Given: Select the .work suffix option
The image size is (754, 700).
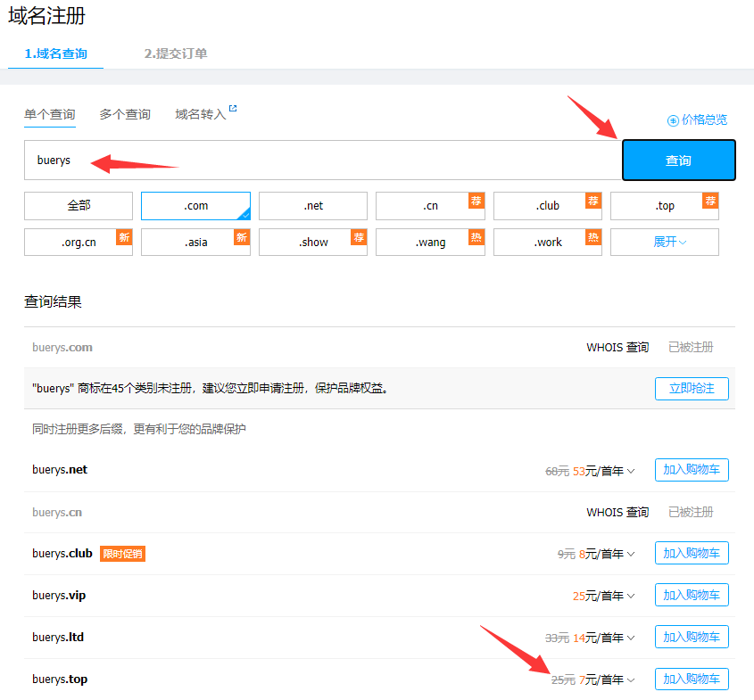Looking at the screenshot, I should click(x=548, y=243).
